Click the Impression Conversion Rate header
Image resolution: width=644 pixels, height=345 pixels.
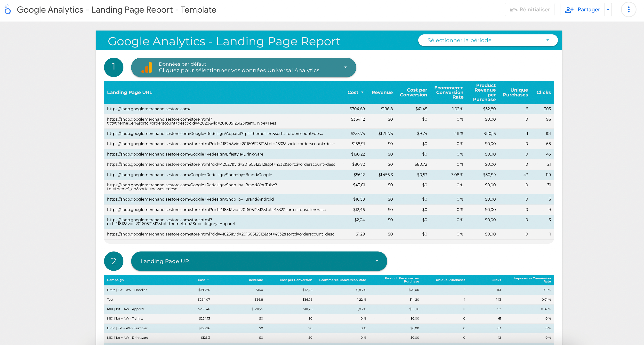tap(532, 280)
